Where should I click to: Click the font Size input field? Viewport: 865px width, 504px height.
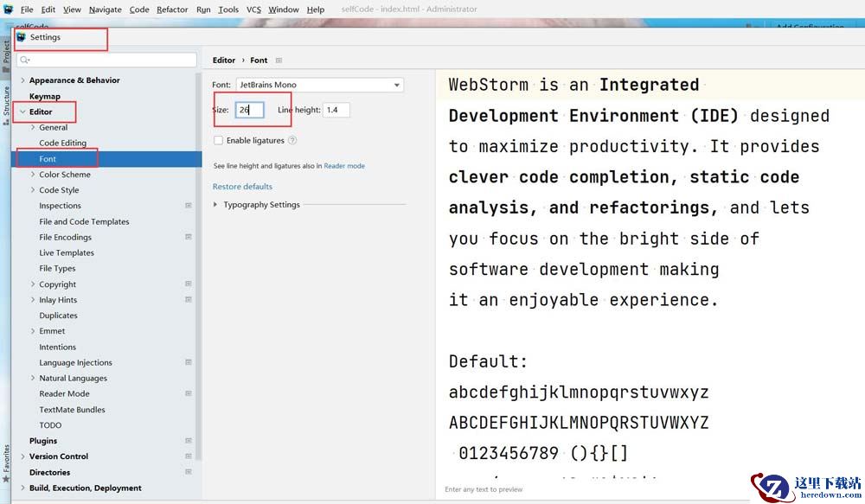(249, 110)
